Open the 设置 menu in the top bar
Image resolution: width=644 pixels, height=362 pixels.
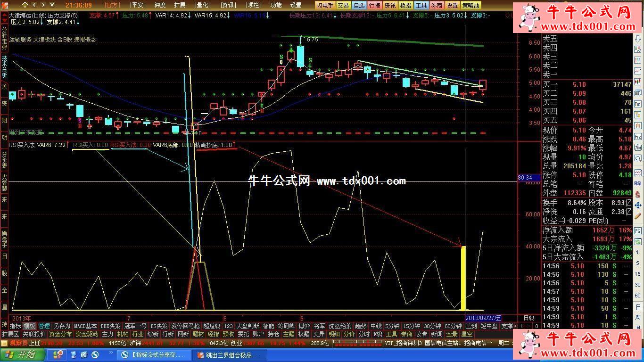coord(296,5)
